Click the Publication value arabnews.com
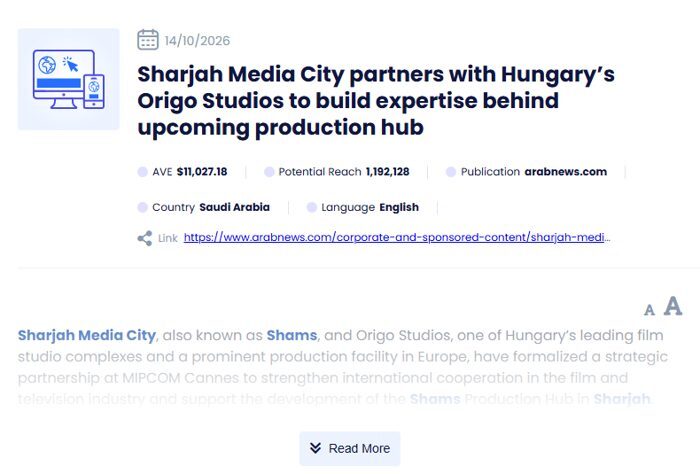 pos(566,172)
